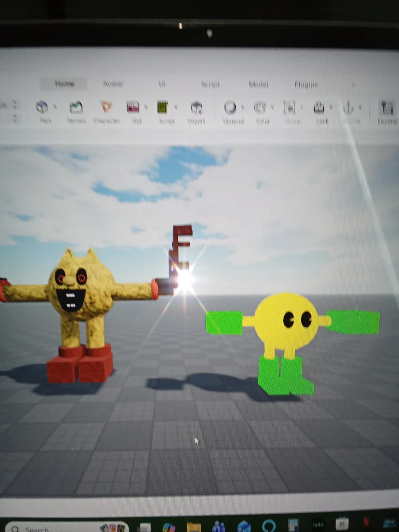Insert a Script using the green icon
Image resolution: width=399 pixels, height=532 pixels.
(x=163, y=107)
